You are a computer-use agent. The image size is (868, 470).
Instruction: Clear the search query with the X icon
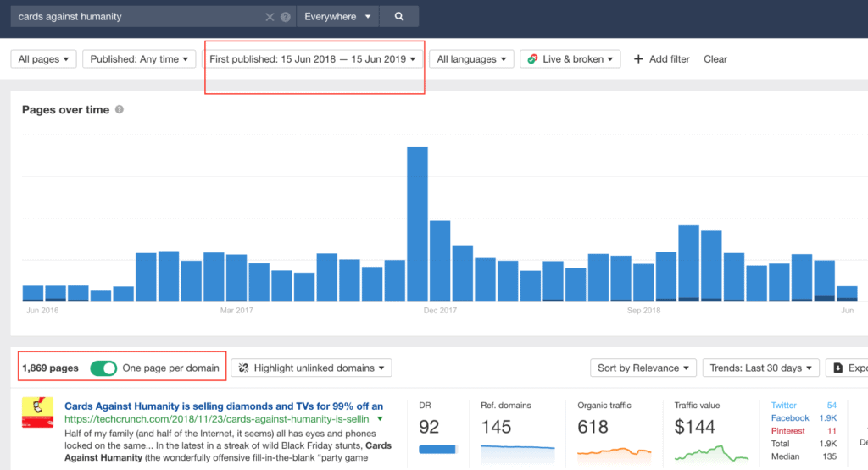[270, 17]
